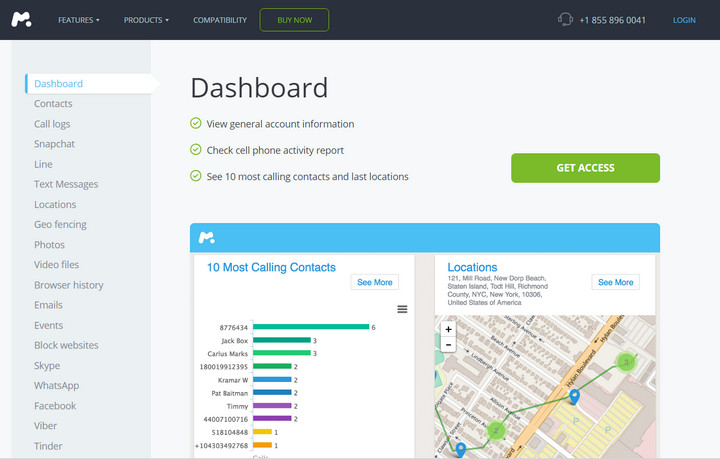
Task: Open Text Messages in the sidebar
Action: point(66,184)
